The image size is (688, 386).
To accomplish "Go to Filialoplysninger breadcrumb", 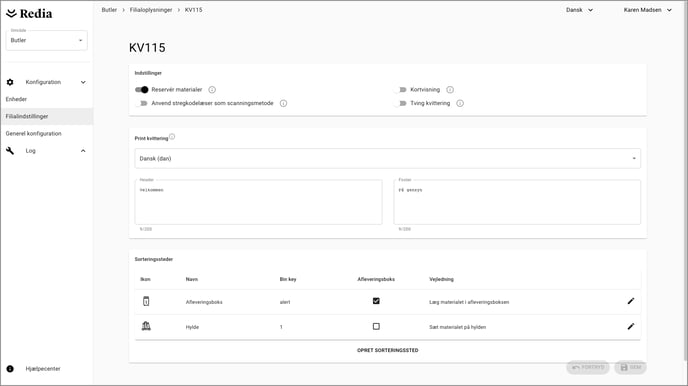I will [x=151, y=10].
